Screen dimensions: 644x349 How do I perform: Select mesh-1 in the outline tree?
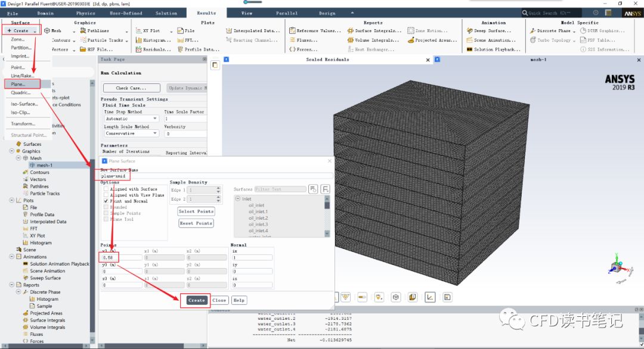tap(45, 166)
